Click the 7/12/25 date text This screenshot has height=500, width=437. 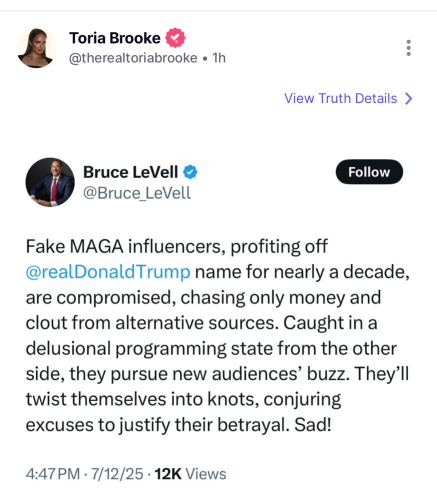[117, 474]
